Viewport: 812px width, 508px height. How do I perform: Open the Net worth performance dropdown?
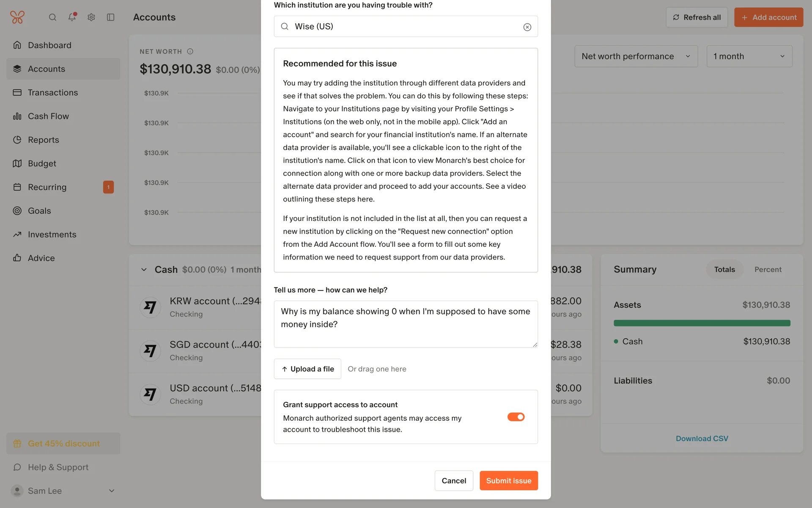636,56
